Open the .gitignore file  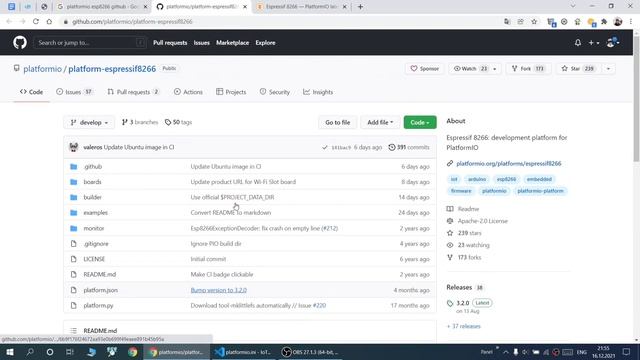96,244
